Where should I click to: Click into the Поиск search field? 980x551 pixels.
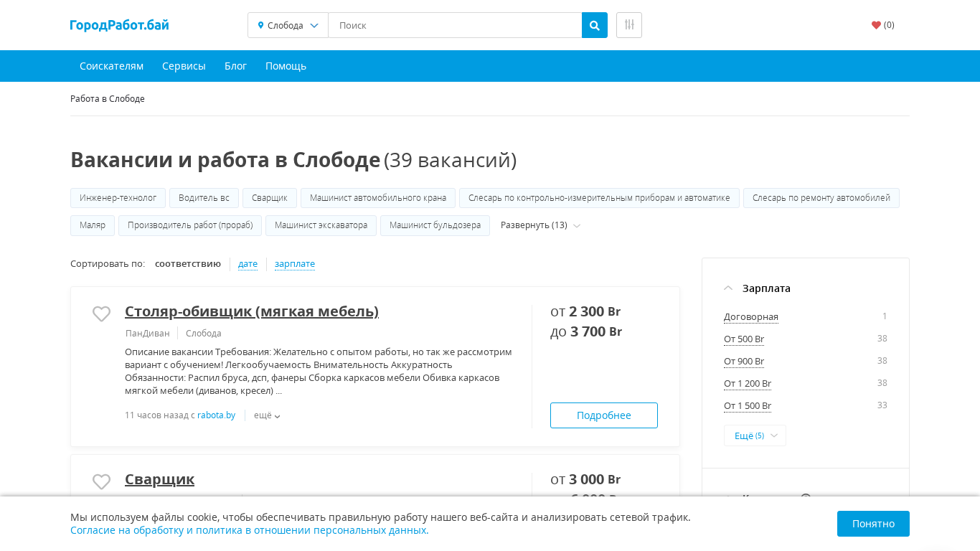point(455,25)
